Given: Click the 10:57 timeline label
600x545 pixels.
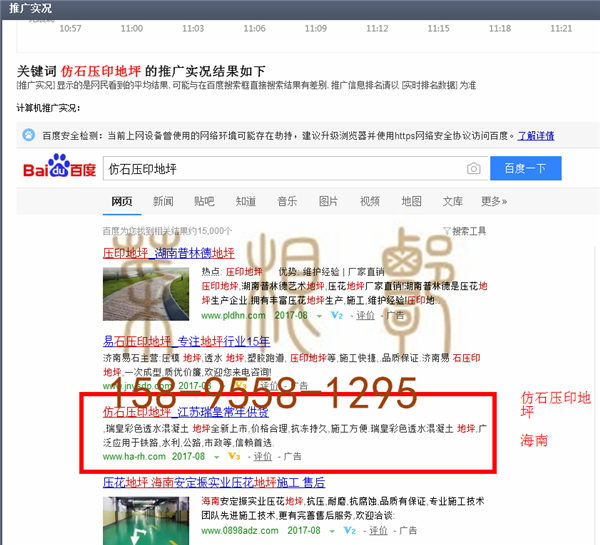Looking at the screenshot, I should coord(70,28).
